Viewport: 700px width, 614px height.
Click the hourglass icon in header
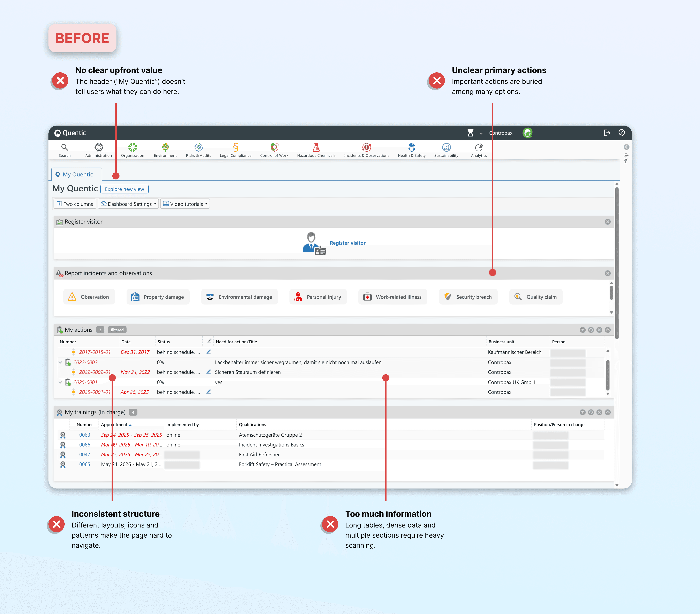click(470, 133)
